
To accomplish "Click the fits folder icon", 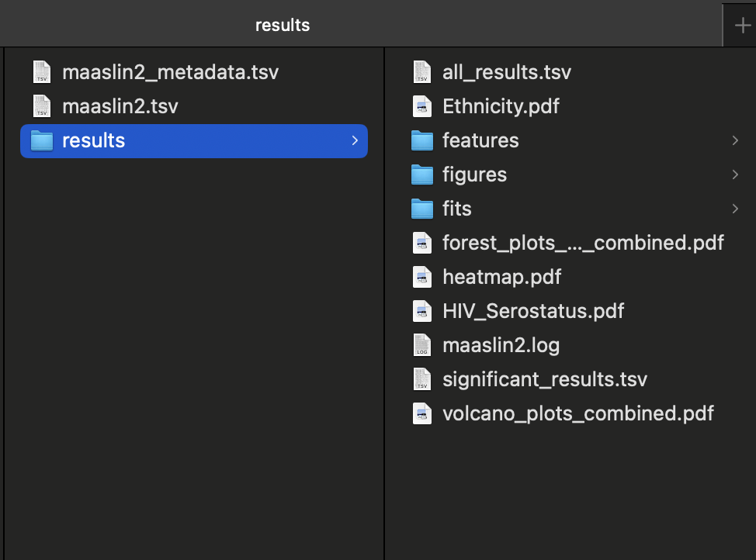I will coord(421,209).
